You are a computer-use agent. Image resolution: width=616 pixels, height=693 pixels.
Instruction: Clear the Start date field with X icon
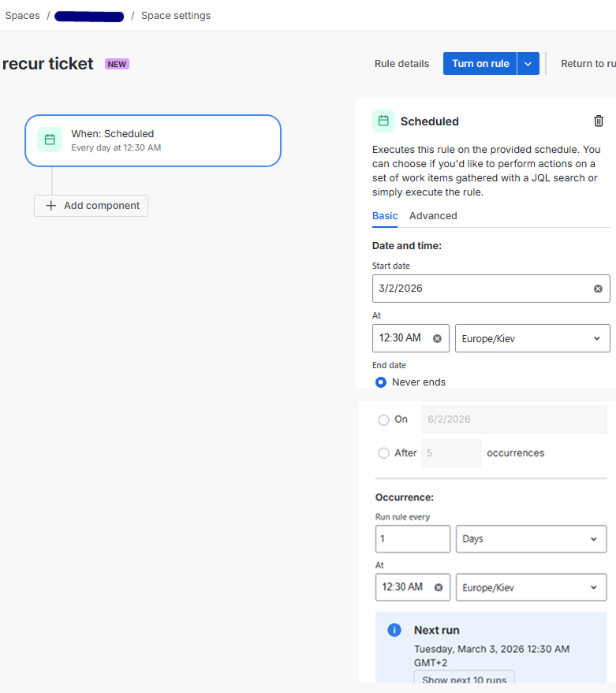(x=598, y=289)
